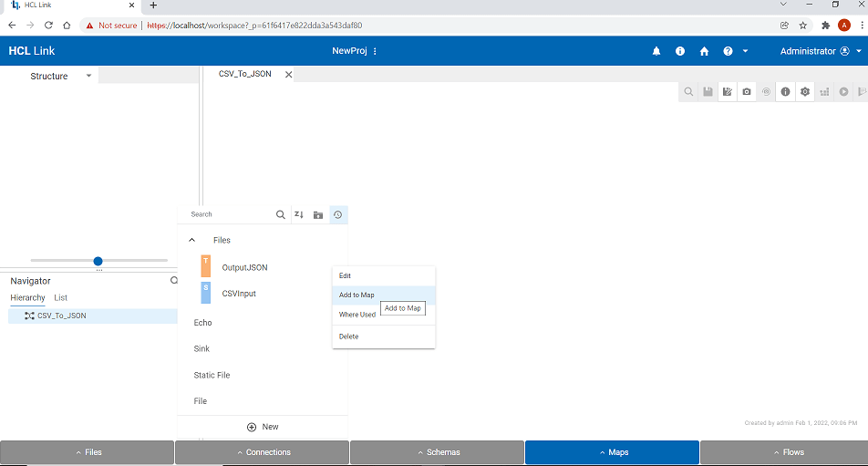Open the Administrator account dropdown

[x=859, y=51]
